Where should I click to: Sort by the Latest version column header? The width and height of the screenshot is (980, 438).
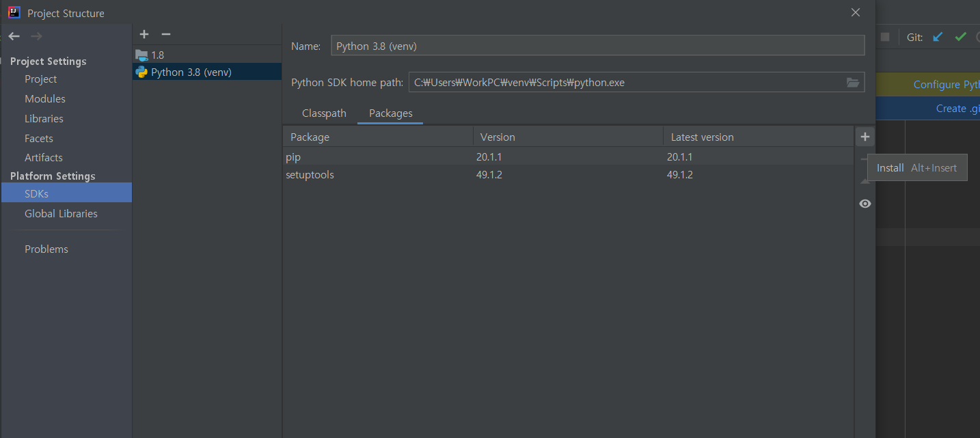[x=759, y=137]
